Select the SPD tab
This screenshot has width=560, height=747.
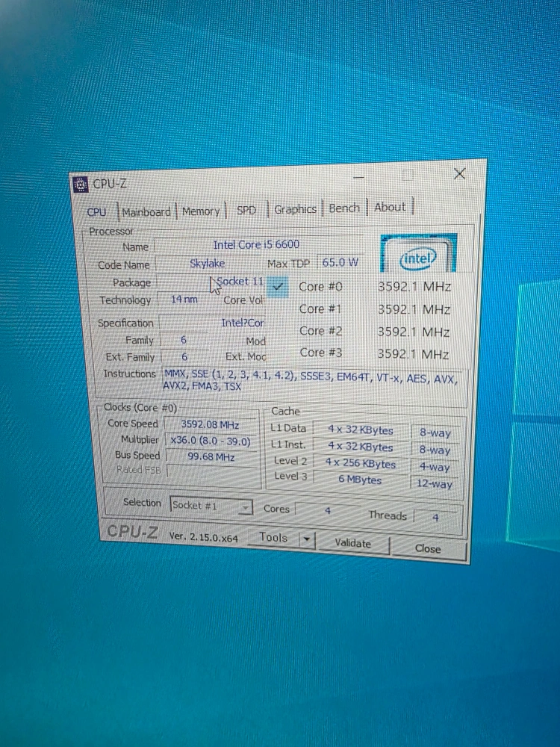[246, 210]
